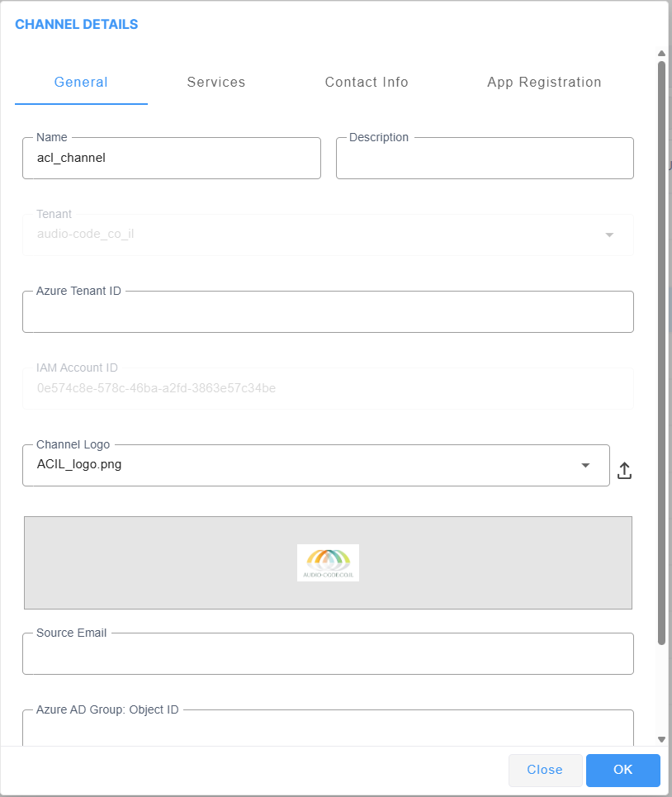Click the Azure AD Group Object ID field
Viewport: 672px width, 797px height.
tap(328, 728)
